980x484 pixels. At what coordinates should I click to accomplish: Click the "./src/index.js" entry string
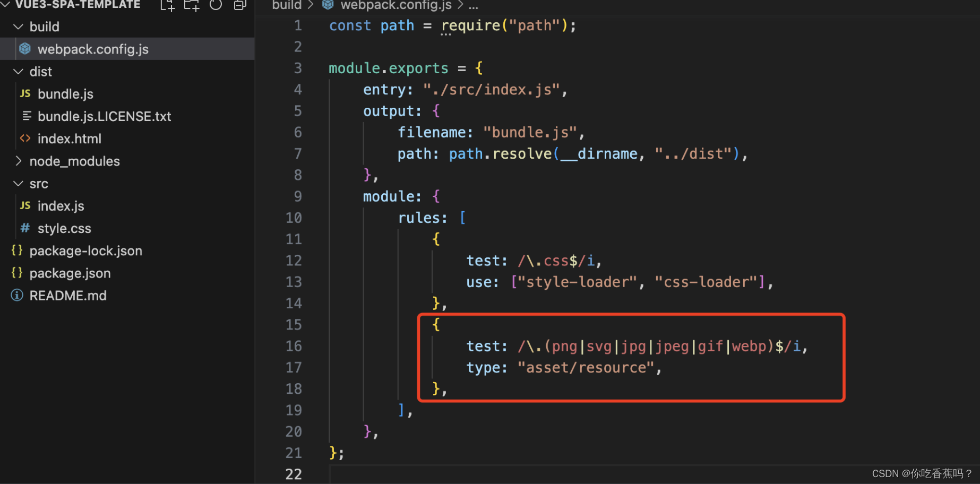[x=492, y=90]
